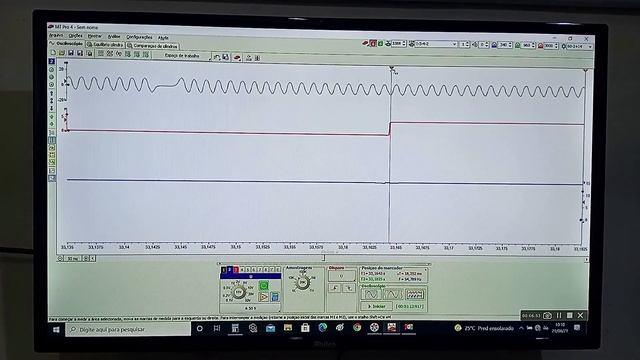Select channel 5 toggle

point(247,270)
